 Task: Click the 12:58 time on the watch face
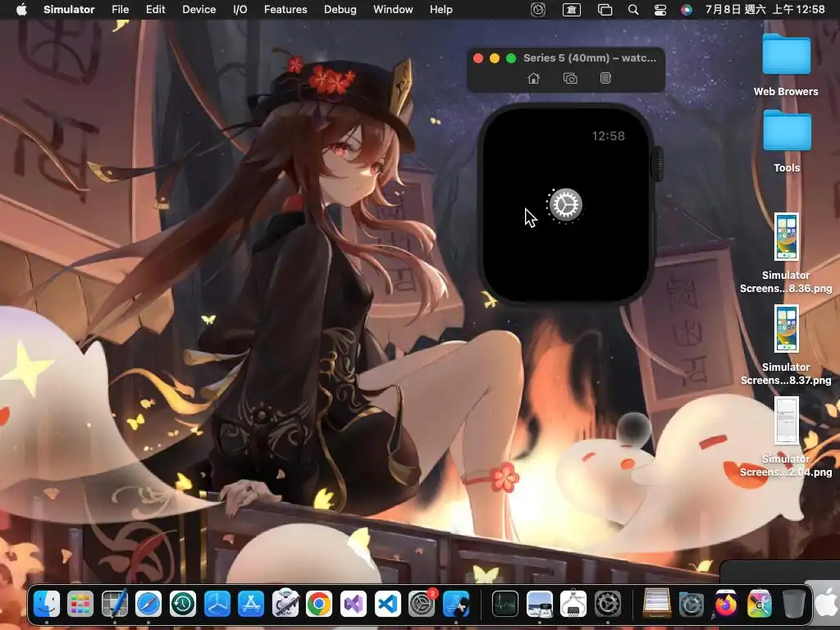608,136
